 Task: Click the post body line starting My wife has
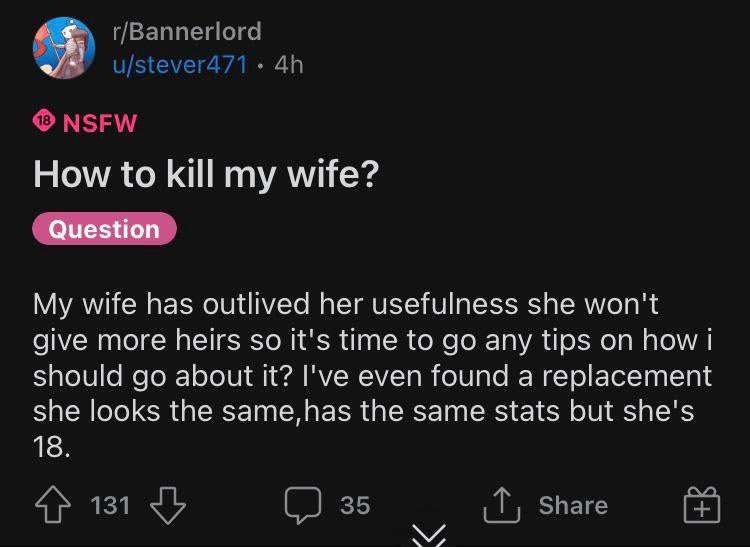click(346, 304)
